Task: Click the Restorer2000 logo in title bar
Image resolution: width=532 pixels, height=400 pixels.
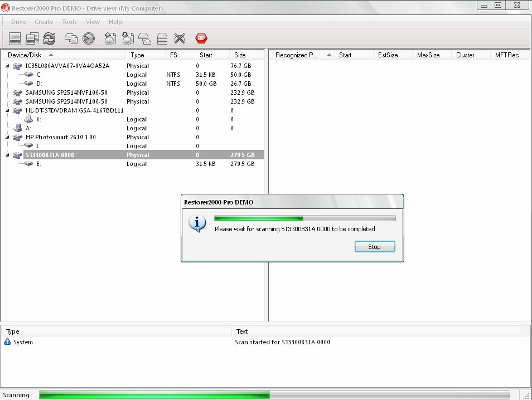Action: pos(6,7)
